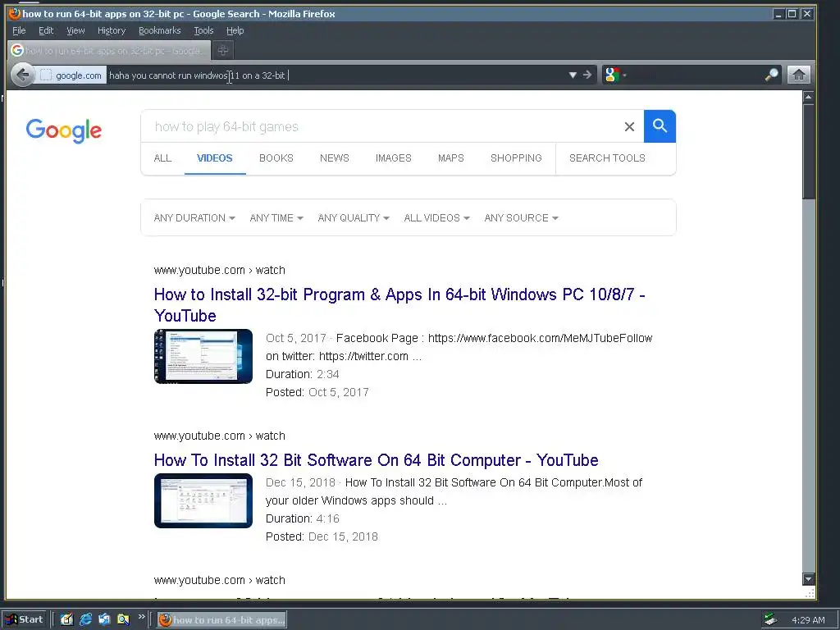The width and height of the screenshot is (840, 630).
Task: Click the 4:16 video thumbnail
Action: pyautogui.click(x=203, y=501)
